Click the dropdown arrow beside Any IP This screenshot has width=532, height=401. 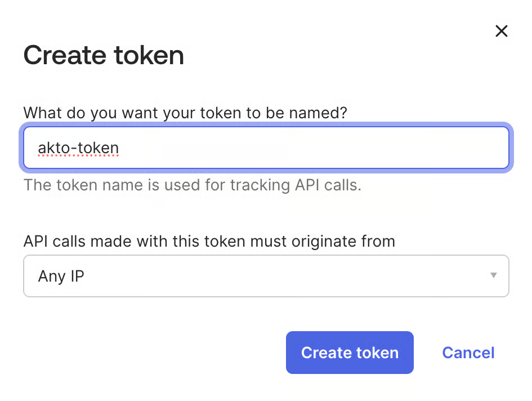[x=493, y=275]
